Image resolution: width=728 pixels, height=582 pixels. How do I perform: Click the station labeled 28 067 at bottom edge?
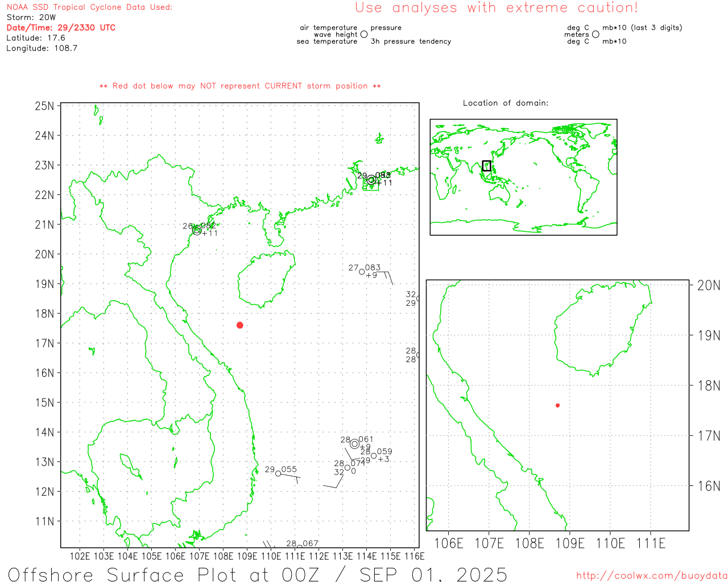point(300,547)
